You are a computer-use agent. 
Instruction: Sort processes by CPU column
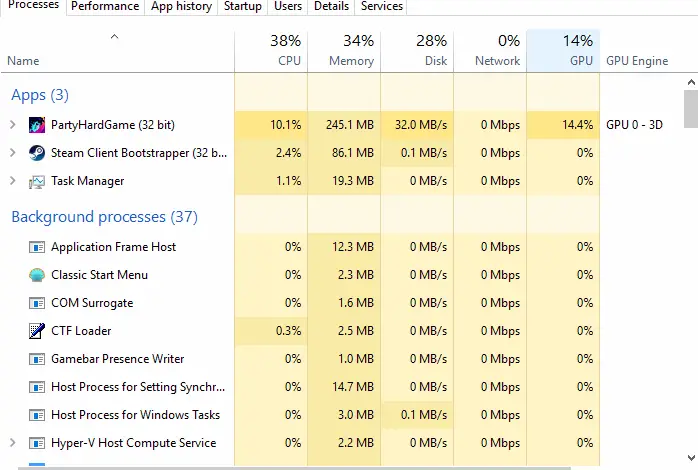pos(270,51)
